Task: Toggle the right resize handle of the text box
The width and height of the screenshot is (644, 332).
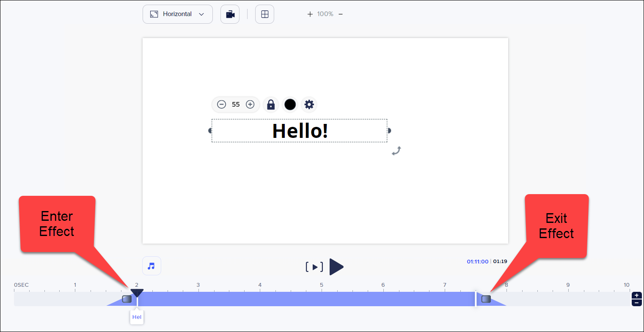Action: (388, 131)
